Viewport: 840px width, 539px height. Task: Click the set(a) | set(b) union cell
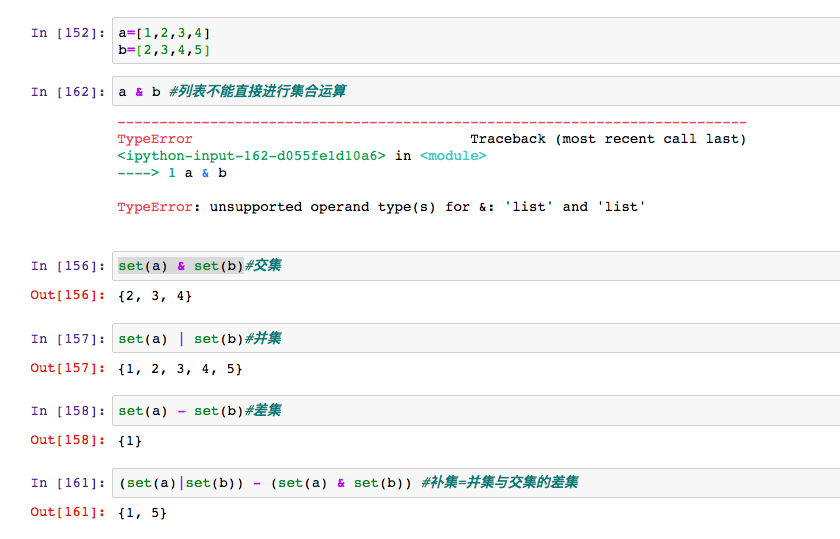coord(476,338)
